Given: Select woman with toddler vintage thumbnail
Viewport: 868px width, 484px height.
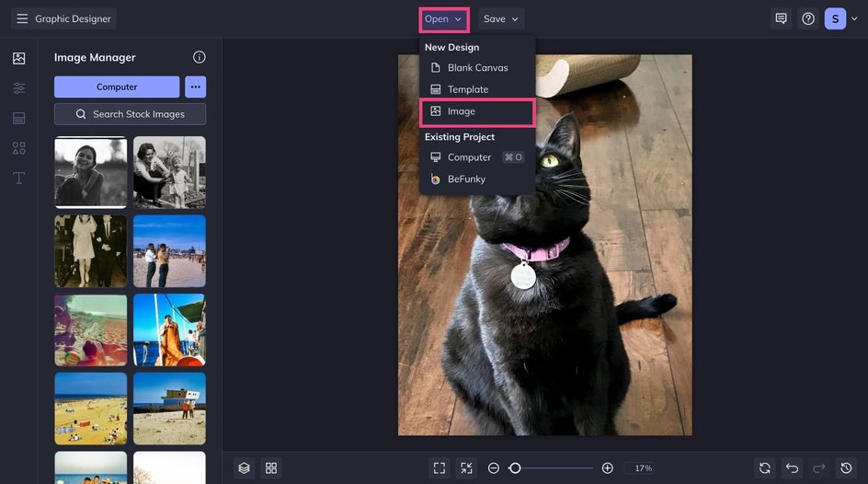Looking at the screenshot, I should click(x=169, y=172).
